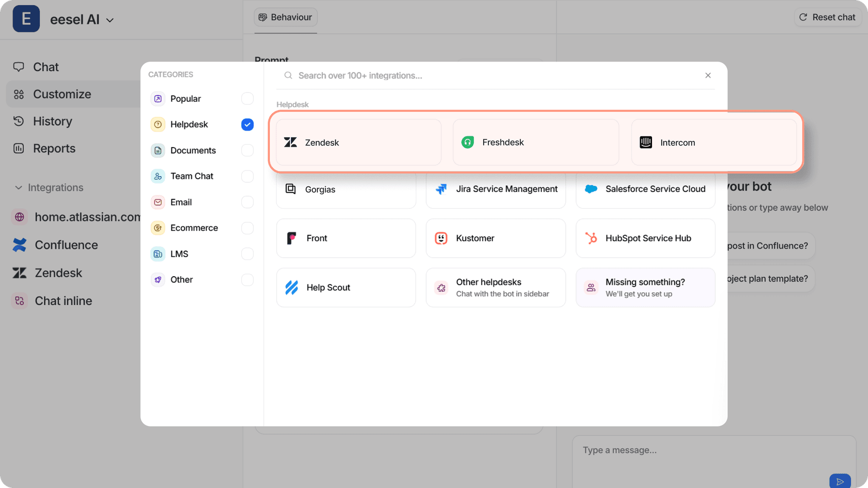Viewport: 868px width, 488px height.
Task: Open Customize in the sidebar
Action: pos(72,94)
